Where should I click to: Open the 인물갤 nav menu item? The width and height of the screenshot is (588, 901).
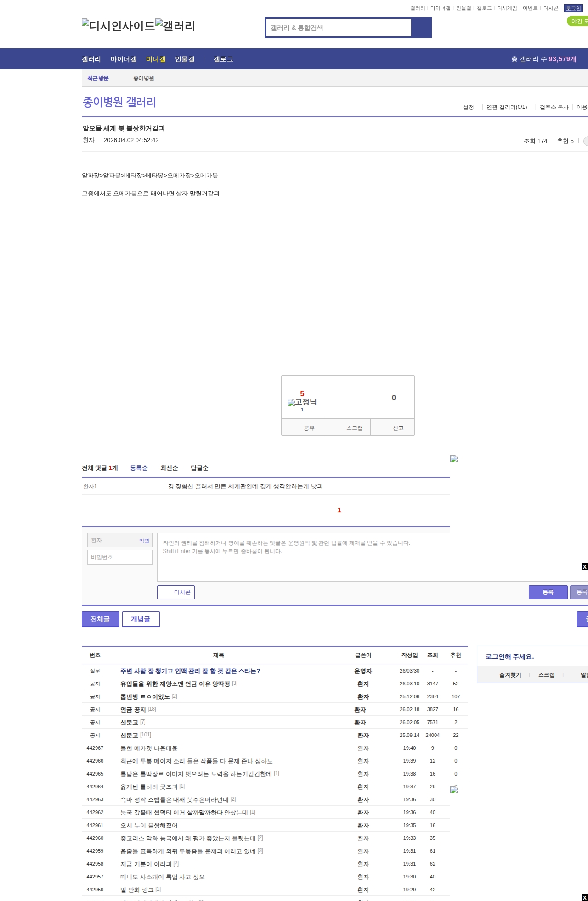tap(185, 59)
